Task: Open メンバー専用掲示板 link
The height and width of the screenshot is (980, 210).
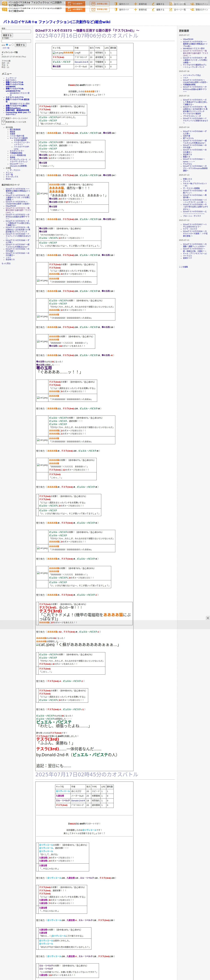Action: coord(18,155)
